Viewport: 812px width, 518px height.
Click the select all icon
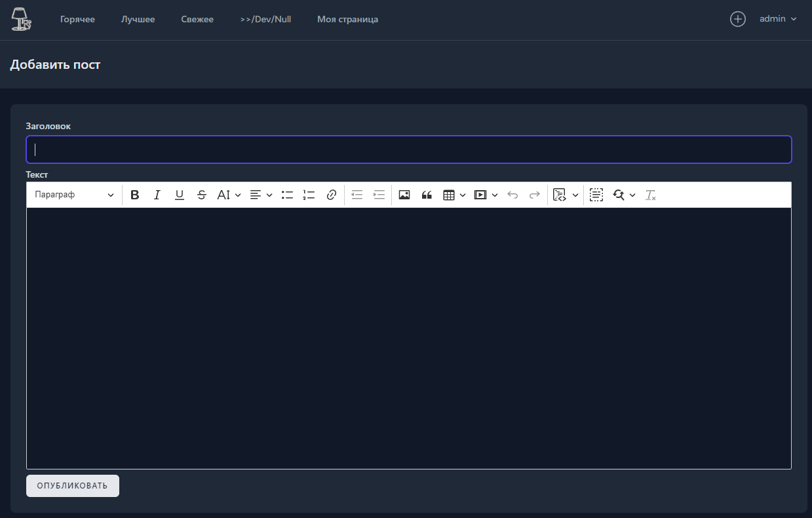tap(596, 195)
